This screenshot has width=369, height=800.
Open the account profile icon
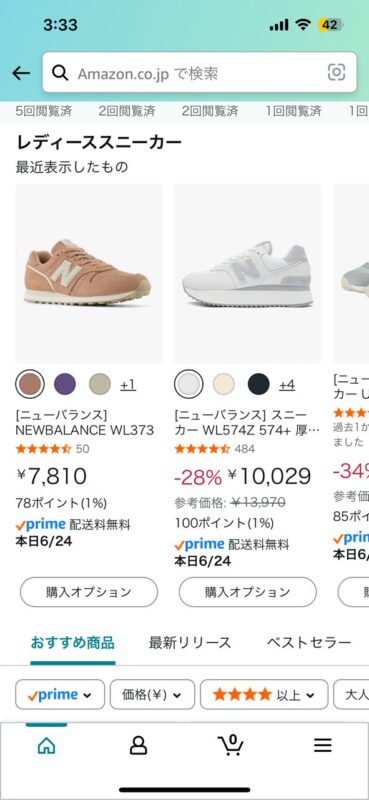click(138, 746)
